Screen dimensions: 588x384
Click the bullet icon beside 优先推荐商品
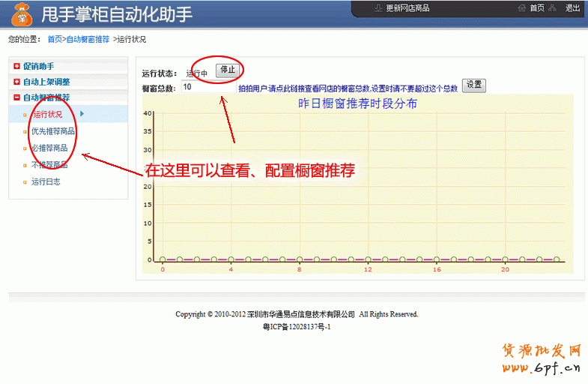[x=25, y=132]
